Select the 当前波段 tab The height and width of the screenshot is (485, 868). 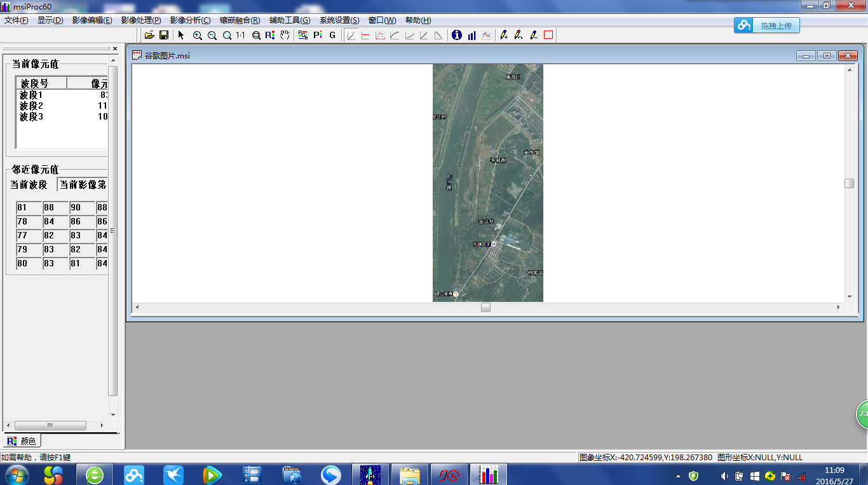(29, 185)
